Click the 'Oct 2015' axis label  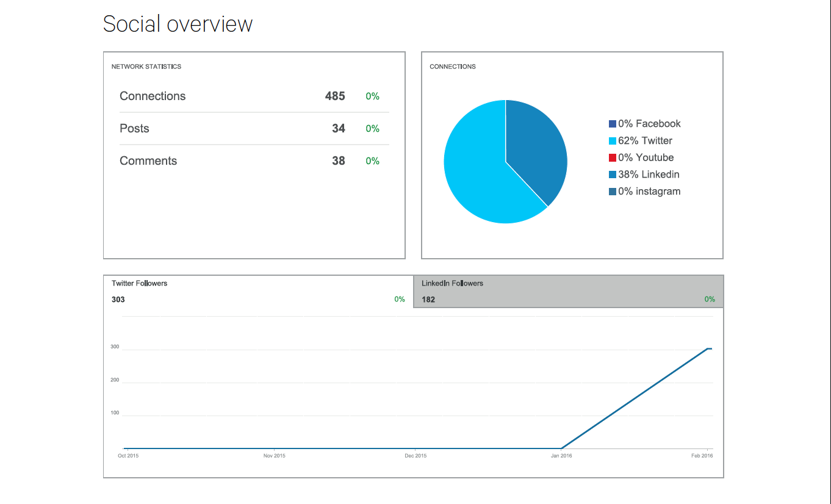[x=128, y=456]
